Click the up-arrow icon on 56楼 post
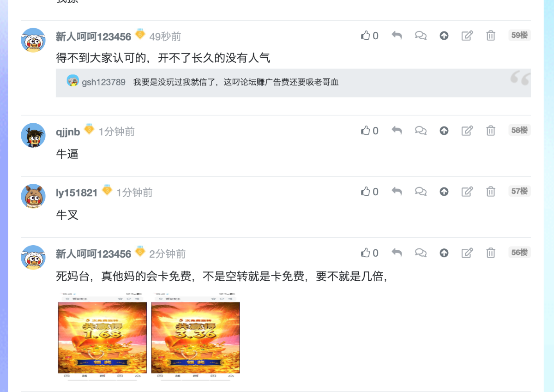Screen dimensions: 554x392 (444, 253)
